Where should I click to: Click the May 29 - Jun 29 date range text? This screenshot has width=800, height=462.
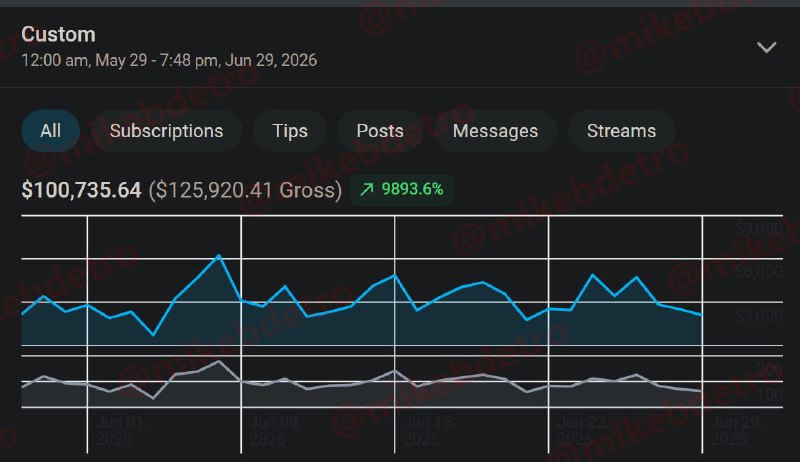tap(169, 60)
